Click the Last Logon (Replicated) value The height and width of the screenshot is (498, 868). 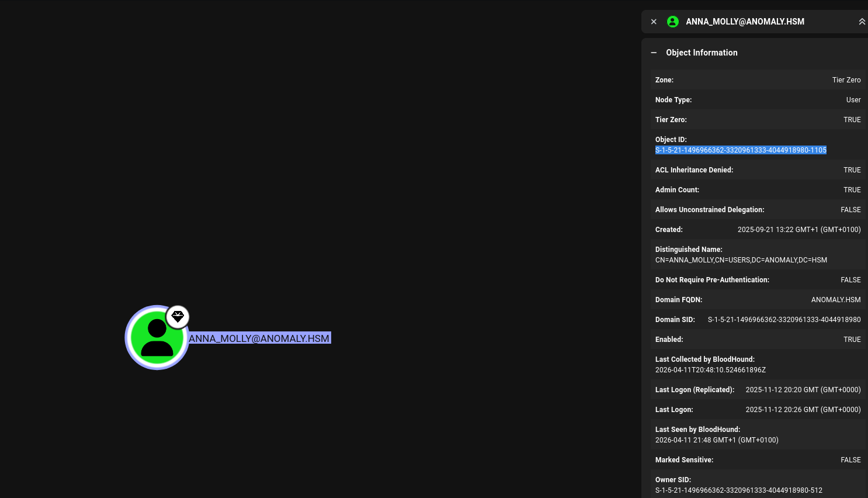click(803, 390)
